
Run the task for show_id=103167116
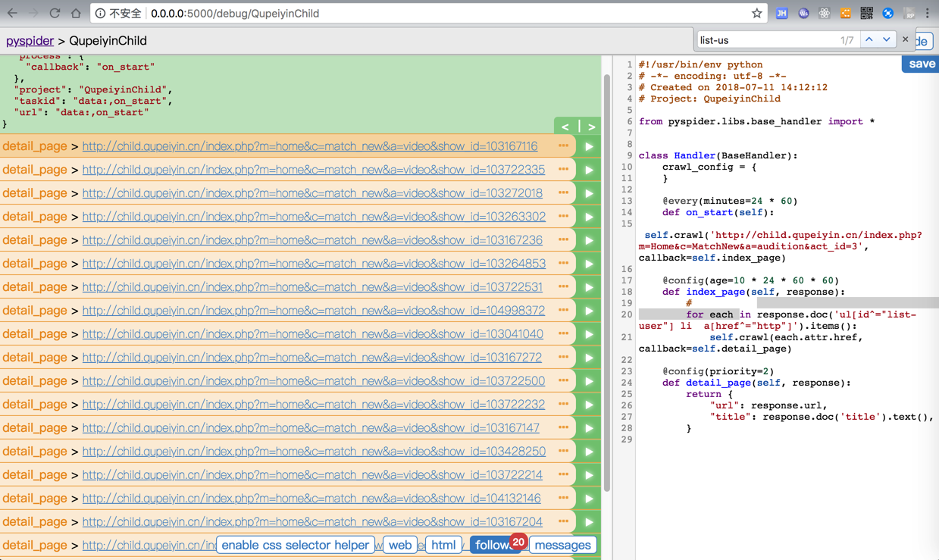589,146
